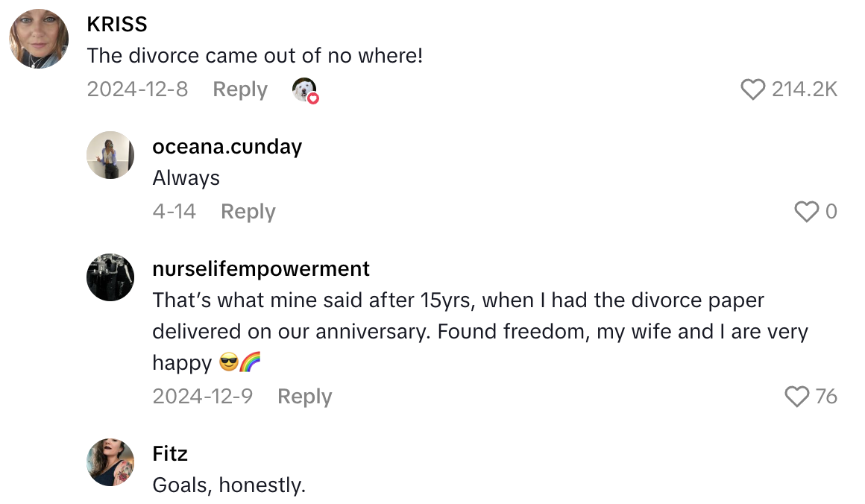Viewport: 865px width, 504px height.
Task: Open KRISS's profile picture
Action: pos(39,39)
